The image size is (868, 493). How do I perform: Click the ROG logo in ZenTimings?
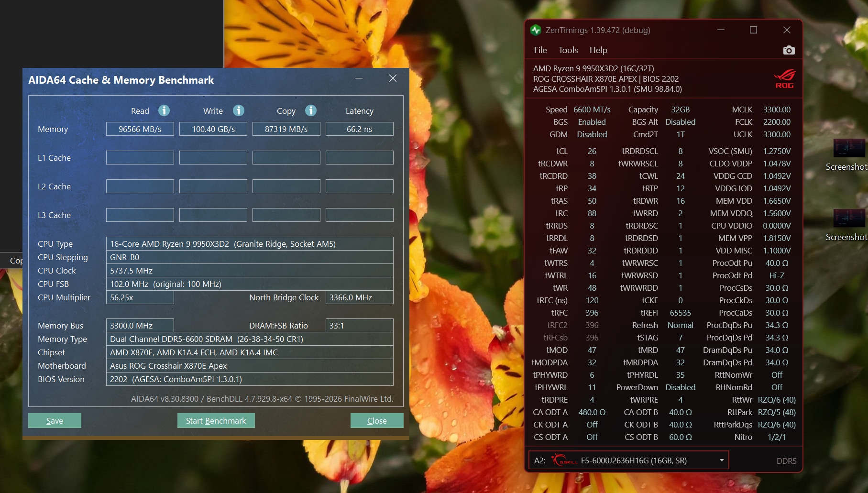tap(784, 79)
